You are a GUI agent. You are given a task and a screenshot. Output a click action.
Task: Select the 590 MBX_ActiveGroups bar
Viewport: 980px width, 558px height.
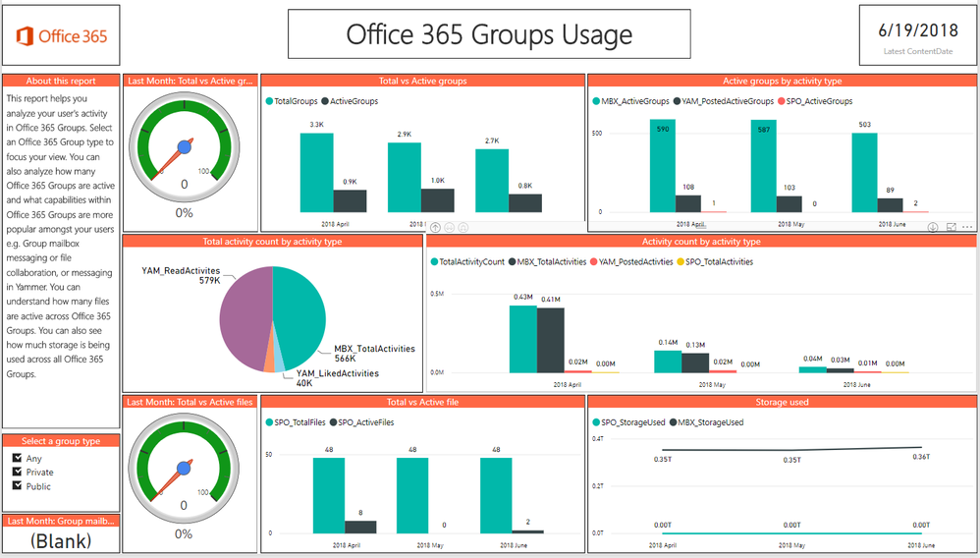pyautogui.click(x=663, y=166)
